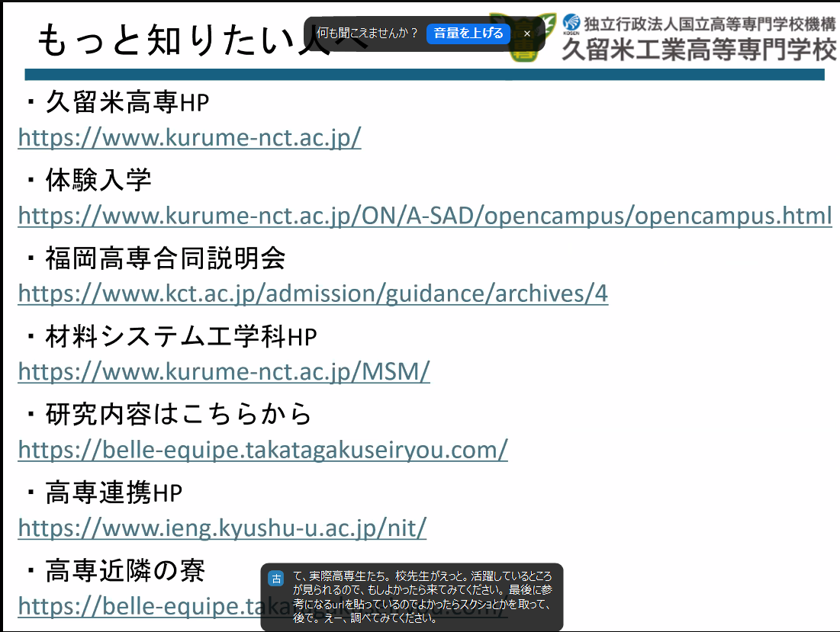The image size is (840, 632).
Task: Dismiss the 何も聞こえませんか popup with ×
Action: [526, 34]
